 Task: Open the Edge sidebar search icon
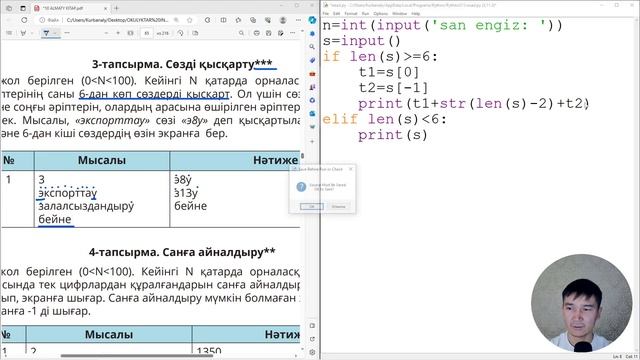[312, 47]
